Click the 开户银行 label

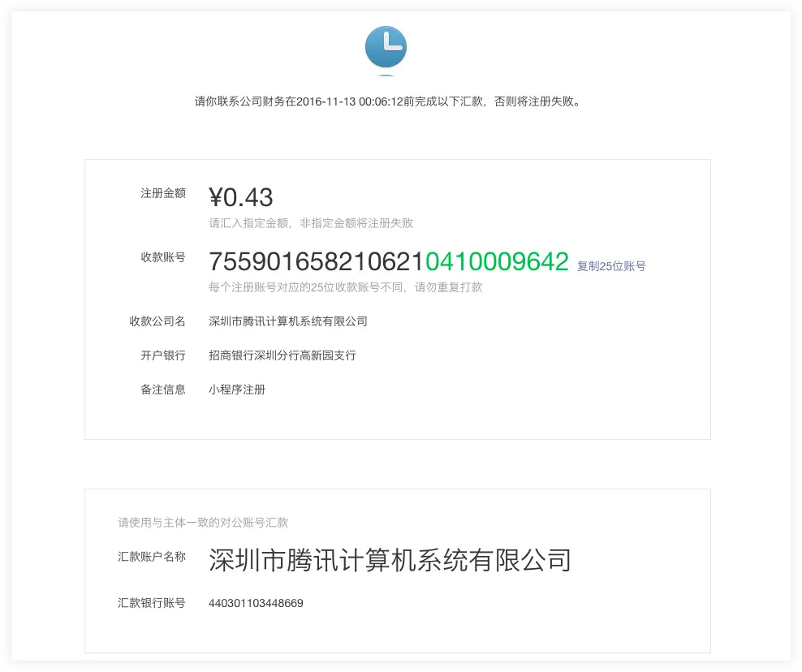point(163,355)
